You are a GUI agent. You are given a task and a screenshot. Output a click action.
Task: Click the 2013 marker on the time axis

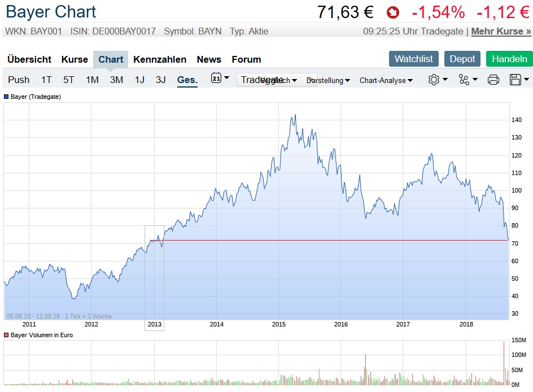(x=154, y=324)
